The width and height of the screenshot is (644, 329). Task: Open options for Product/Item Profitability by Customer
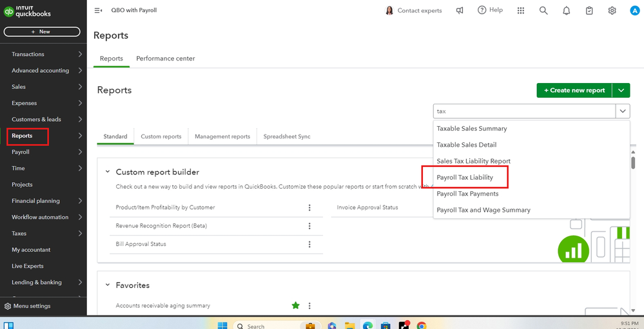pyautogui.click(x=309, y=207)
